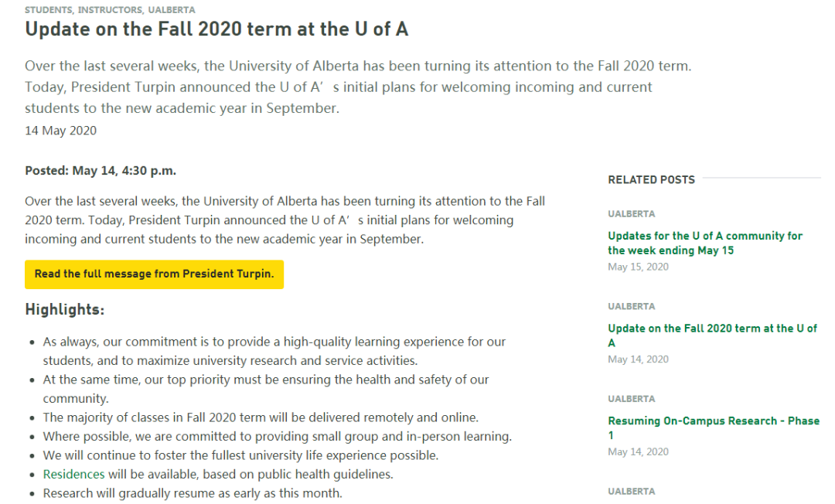Image resolution: width=835 pixels, height=504 pixels.
Task: Click the Highlights heading
Action: [65, 310]
